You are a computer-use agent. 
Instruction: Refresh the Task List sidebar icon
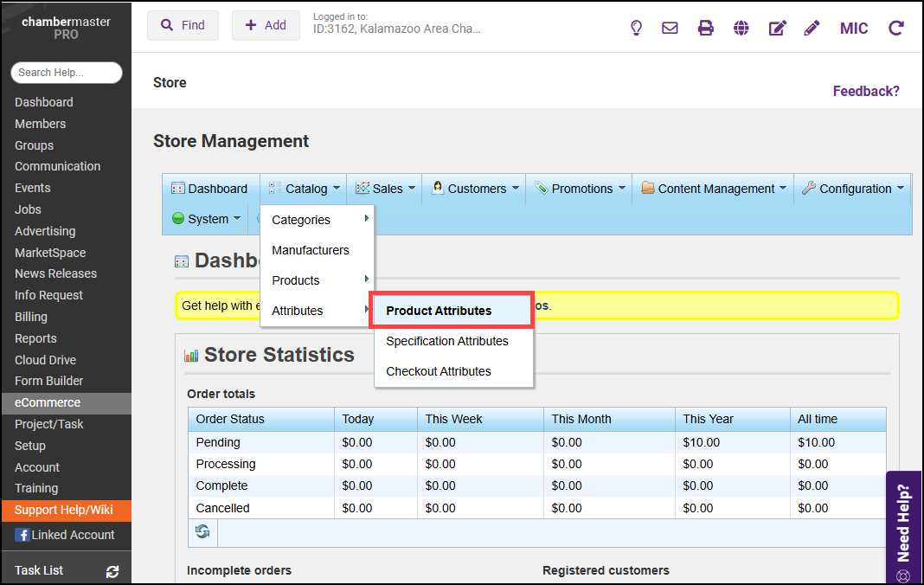pyautogui.click(x=112, y=571)
